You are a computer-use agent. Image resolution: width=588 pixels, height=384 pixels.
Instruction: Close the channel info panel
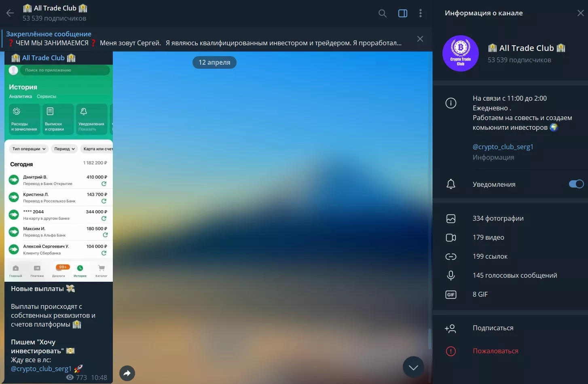pyautogui.click(x=580, y=13)
